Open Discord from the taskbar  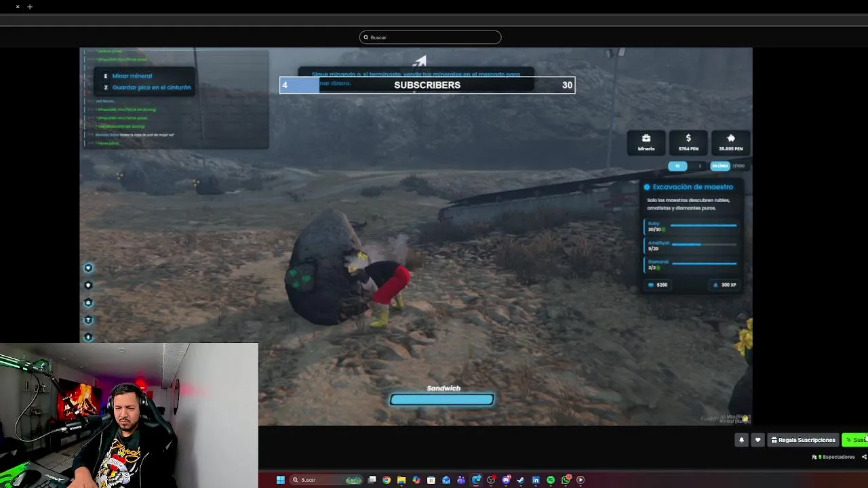506,480
